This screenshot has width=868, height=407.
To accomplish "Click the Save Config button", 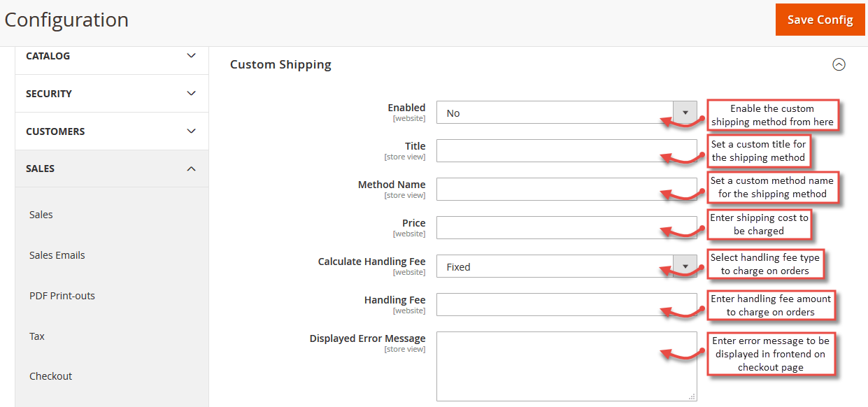I will 820,20.
